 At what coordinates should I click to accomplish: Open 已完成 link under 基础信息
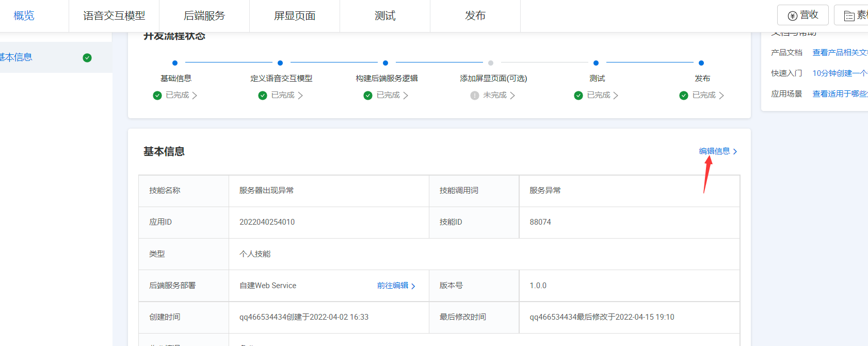(x=178, y=95)
